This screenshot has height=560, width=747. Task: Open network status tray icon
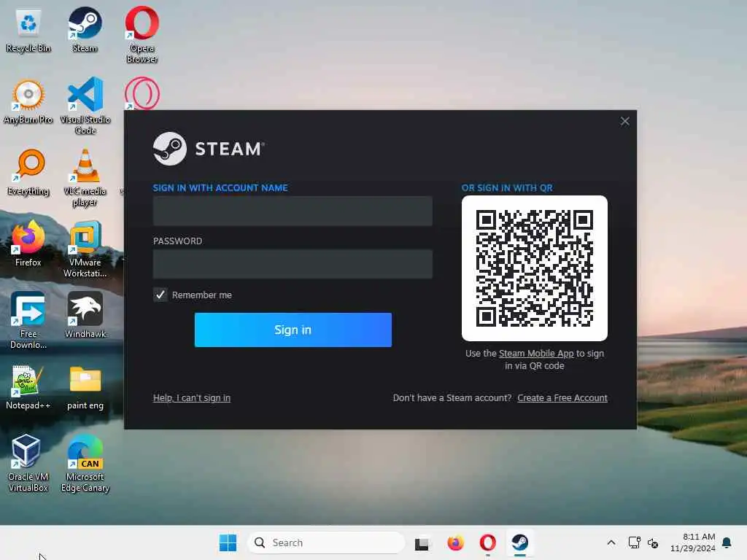coord(635,542)
